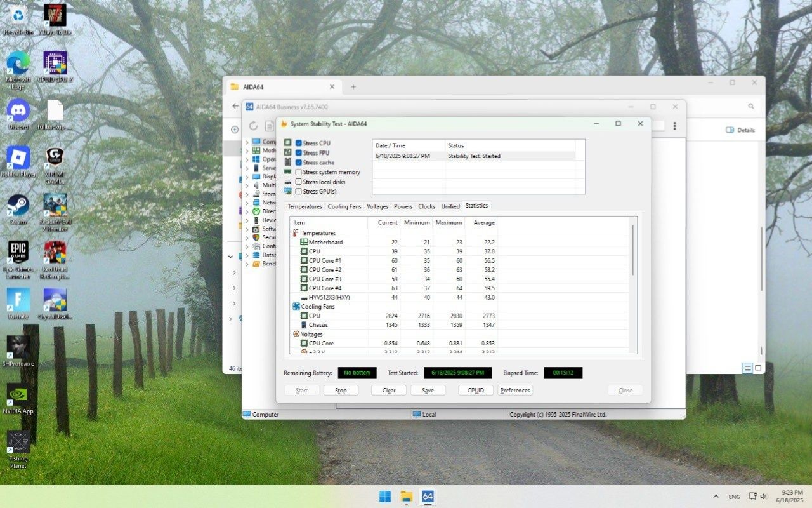Uncheck the Stress cache checkbox
812x508 pixels.
pos(298,163)
